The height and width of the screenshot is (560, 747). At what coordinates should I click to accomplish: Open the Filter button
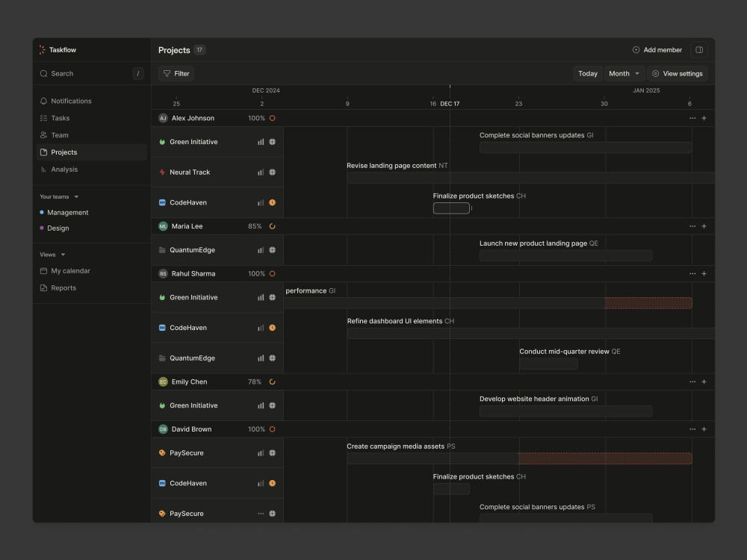pyautogui.click(x=176, y=73)
